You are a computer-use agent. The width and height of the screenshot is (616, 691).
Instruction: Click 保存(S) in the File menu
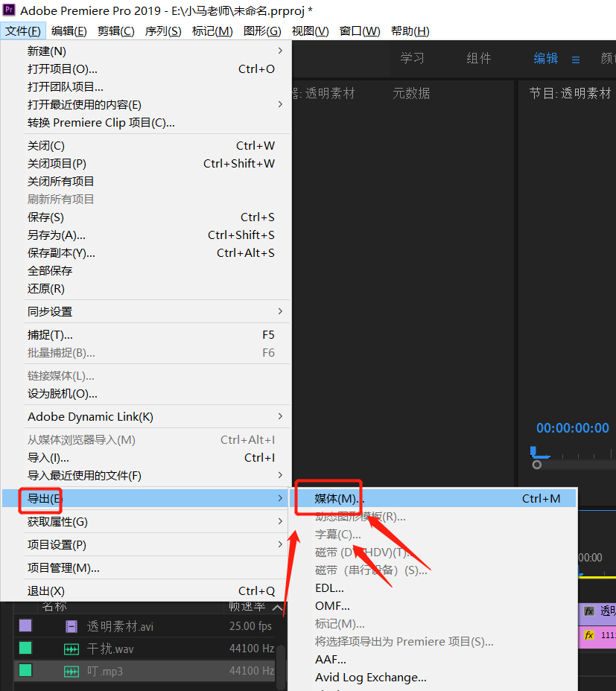pyautogui.click(x=146, y=217)
